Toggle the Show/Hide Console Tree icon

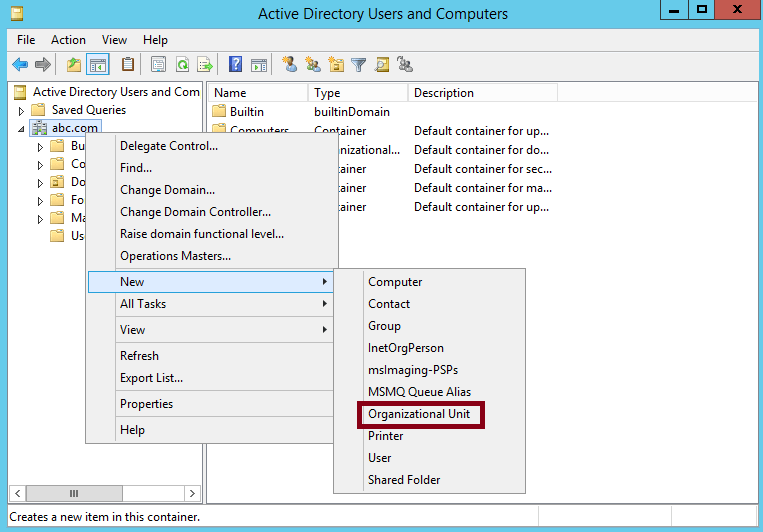point(97,64)
